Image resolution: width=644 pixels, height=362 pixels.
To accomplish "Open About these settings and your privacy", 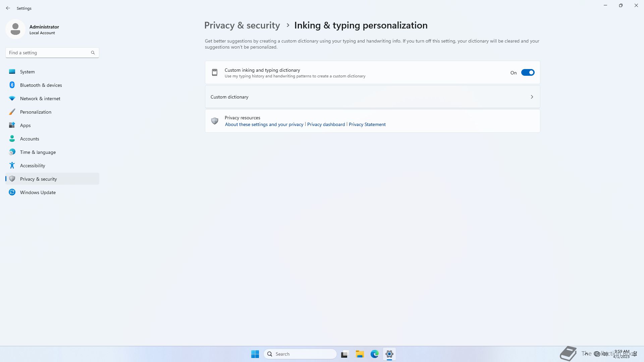I will [264, 124].
